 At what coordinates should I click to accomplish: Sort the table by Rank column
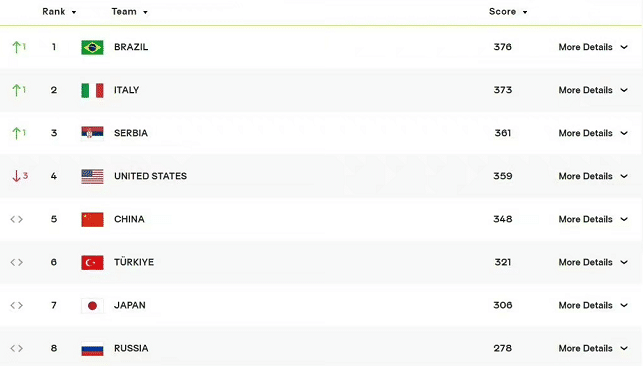click(x=59, y=12)
